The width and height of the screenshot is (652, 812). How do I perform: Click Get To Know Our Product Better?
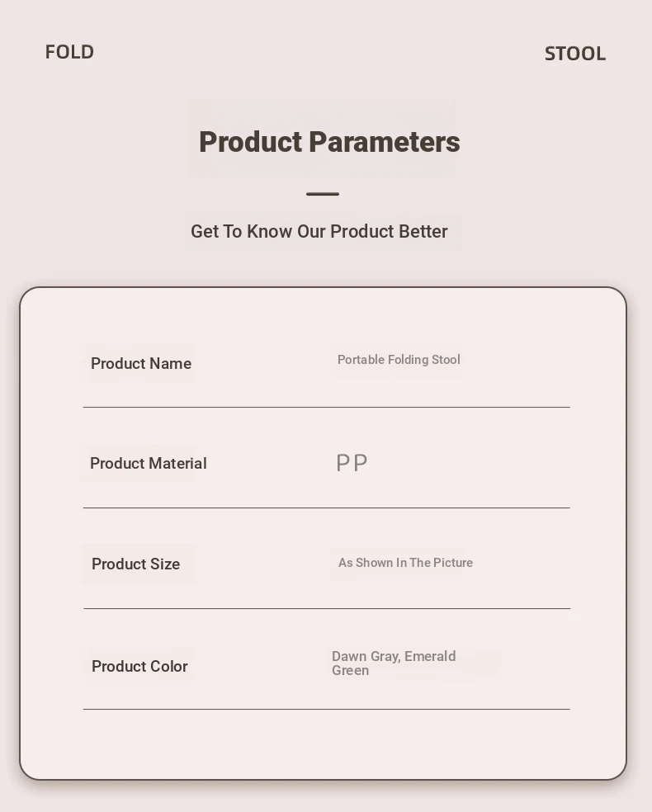(x=319, y=232)
